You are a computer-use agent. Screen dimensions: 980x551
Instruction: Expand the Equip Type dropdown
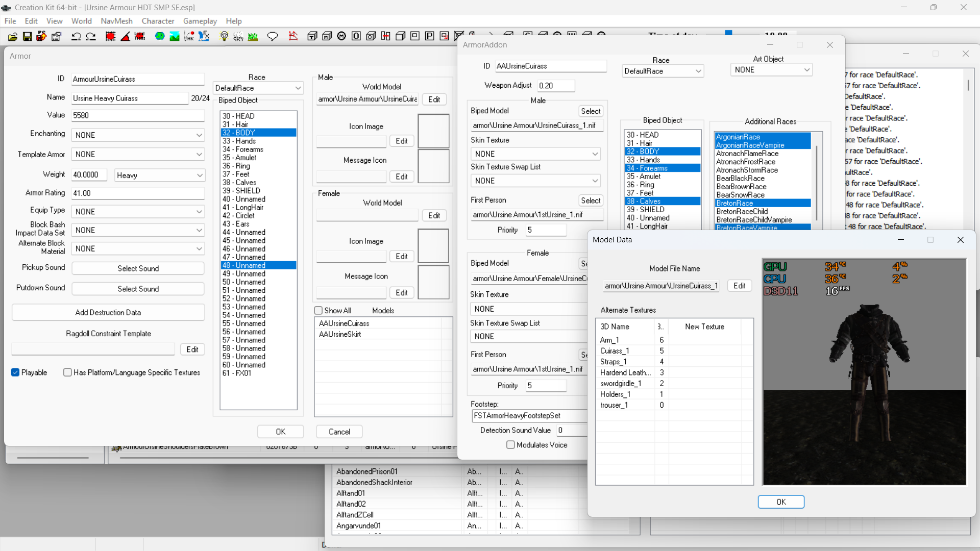tap(138, 212)
